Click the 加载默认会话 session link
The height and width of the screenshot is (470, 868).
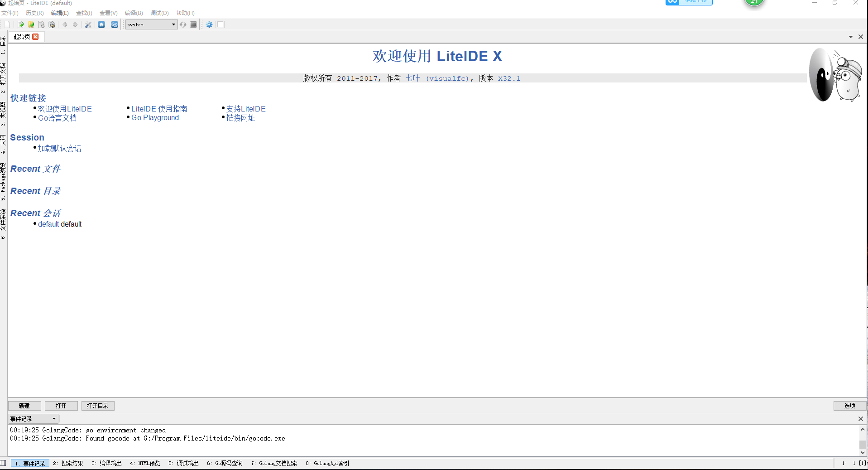[59, 148]
